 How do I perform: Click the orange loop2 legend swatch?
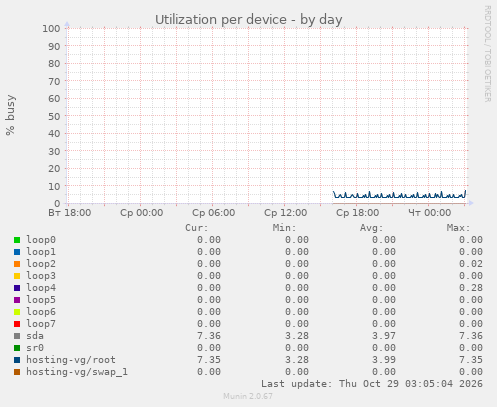point(17,264)
